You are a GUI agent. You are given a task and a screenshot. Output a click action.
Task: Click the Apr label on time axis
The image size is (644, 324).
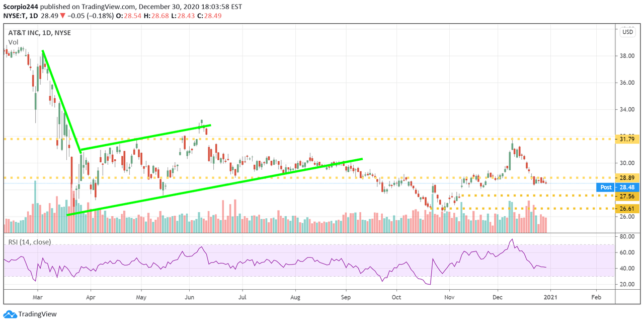91,296
